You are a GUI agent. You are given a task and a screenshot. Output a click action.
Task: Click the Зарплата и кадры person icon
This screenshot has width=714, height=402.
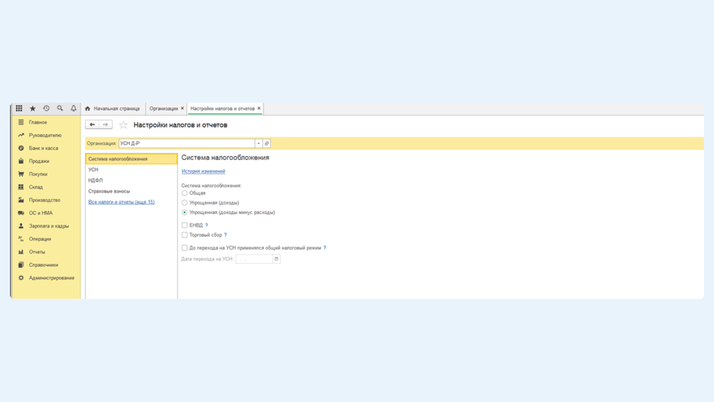pyautogui.click(x=21, y=226)
